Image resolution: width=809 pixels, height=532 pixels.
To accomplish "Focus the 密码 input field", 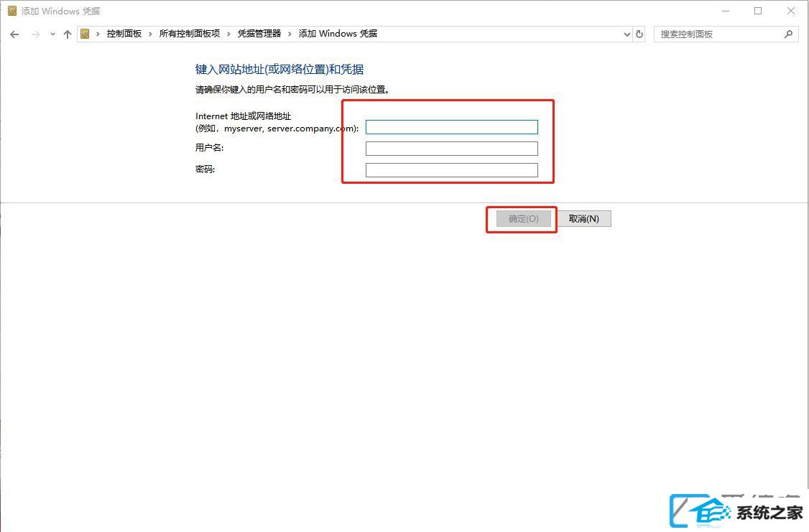I will pos(451,170).
